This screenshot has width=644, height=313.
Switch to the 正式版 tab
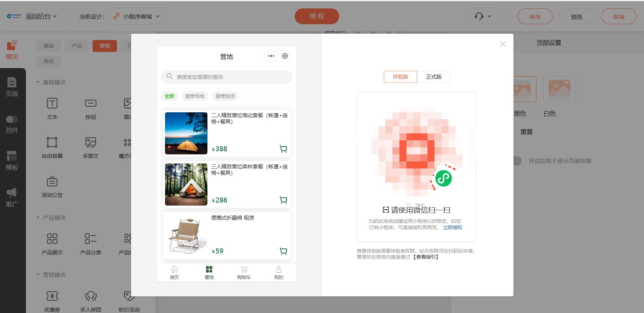(434, 77)
